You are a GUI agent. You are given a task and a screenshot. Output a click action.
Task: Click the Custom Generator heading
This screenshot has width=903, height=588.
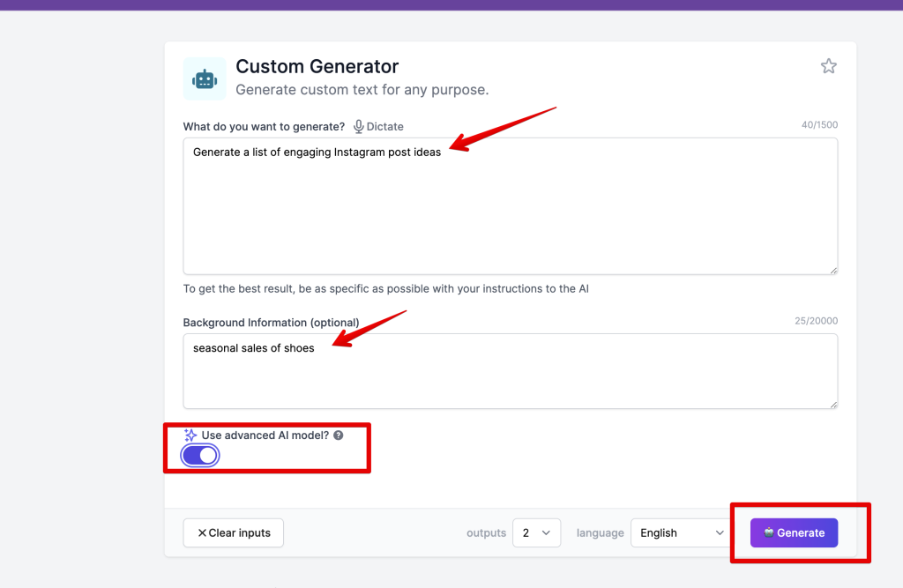click(317, 67)
